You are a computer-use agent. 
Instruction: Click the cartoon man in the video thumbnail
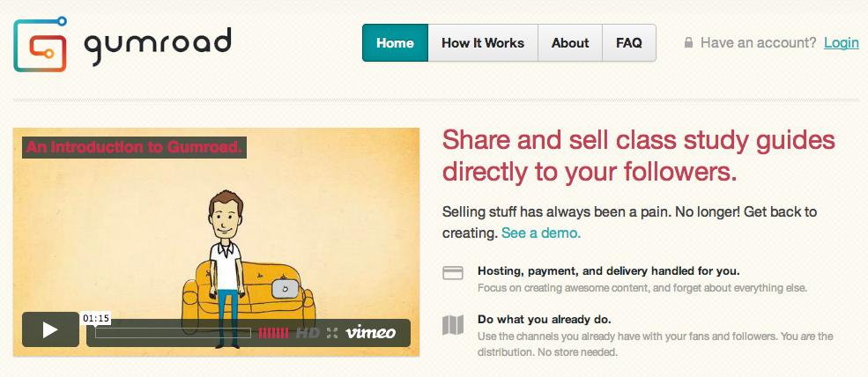coord(226,269)
